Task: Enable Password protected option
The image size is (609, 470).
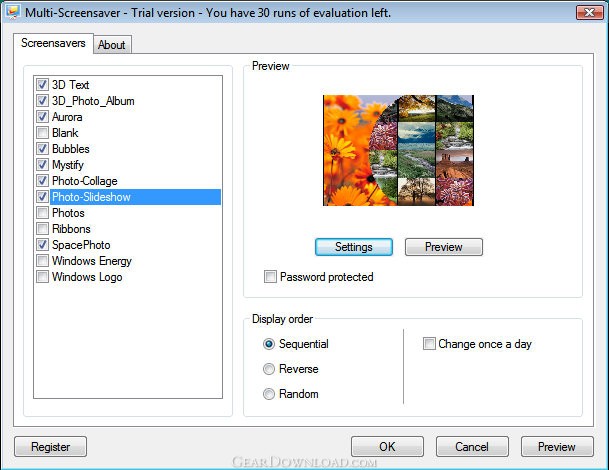Action: [x=270, y=277]
